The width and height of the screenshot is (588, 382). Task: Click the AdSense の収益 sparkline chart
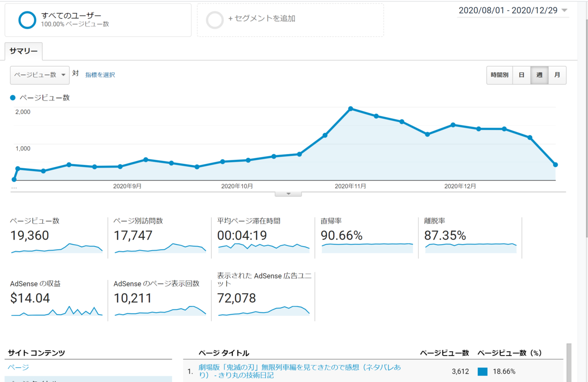click(56, 311)
